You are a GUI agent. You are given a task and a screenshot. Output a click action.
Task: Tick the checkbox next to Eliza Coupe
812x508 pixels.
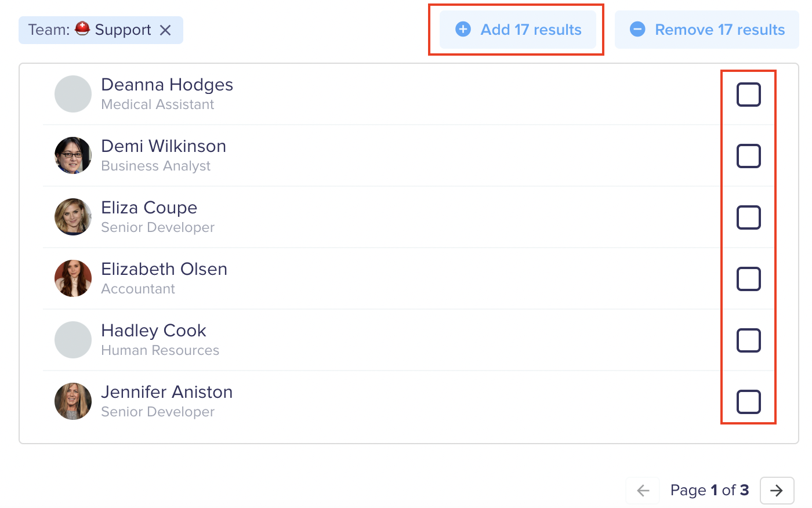click(x=748, y=217)
